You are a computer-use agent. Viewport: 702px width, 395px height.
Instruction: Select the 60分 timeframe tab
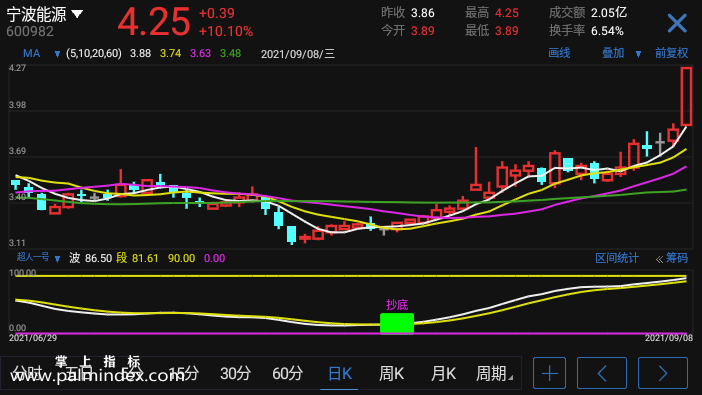click(x=287, y=373)
